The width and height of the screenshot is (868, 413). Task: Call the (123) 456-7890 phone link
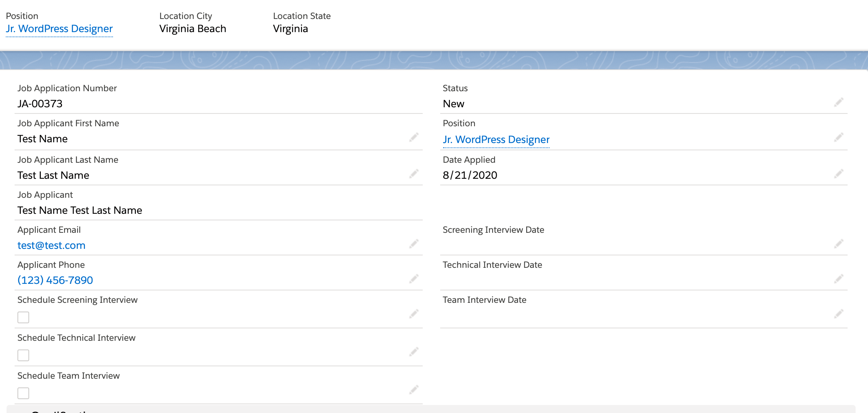pos(55,280)
